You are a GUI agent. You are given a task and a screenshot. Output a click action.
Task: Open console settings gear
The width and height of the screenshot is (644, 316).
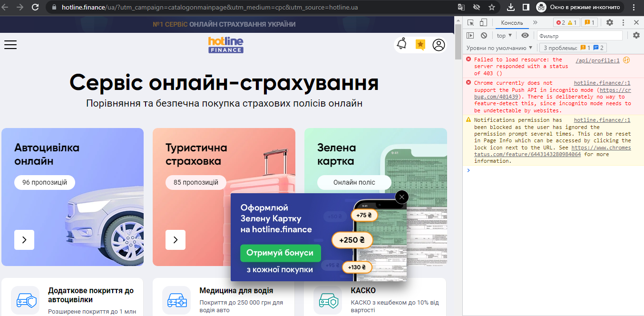point(636,35)
